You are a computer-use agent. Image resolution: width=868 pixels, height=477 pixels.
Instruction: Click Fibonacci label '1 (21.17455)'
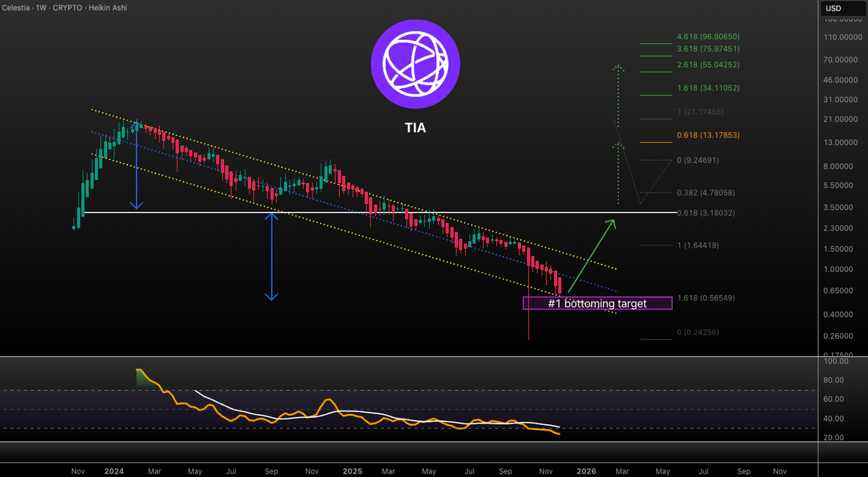pos(700,111)
